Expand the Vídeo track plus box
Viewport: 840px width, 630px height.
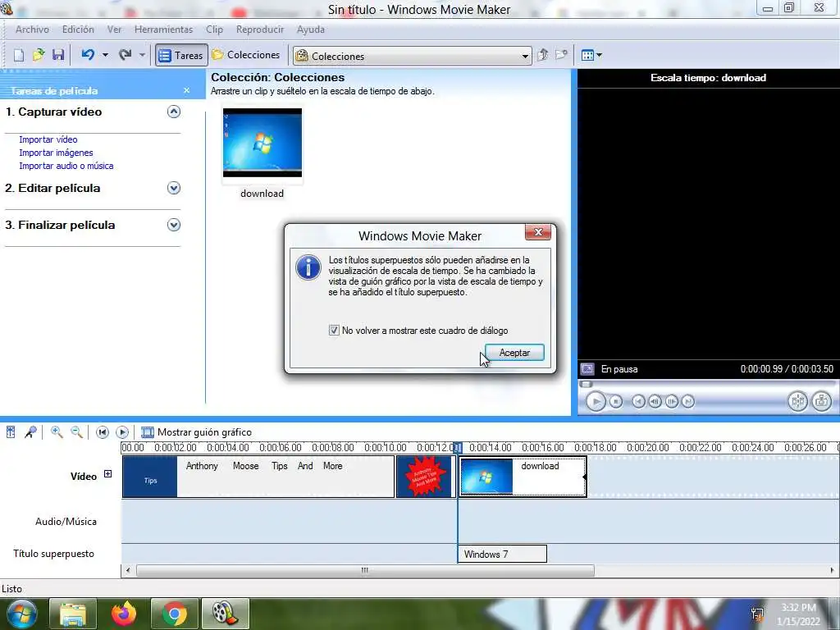point(107,473)
